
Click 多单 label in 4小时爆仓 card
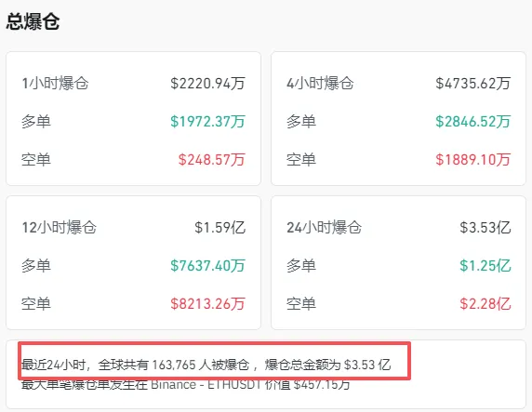point(301,122)
